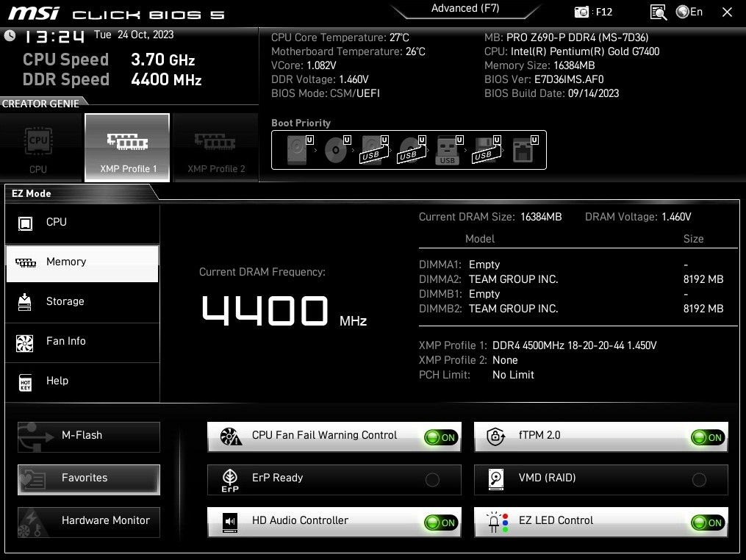Open the Storage section

[x=82, y=302]
